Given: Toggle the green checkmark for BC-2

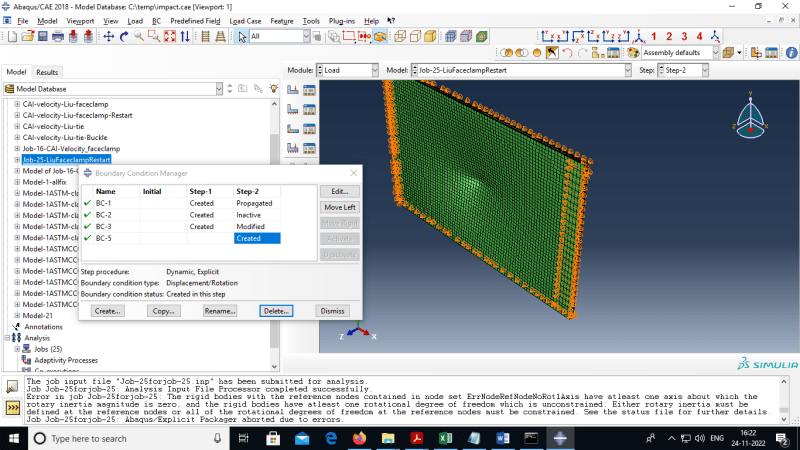Looking at the screenshot, I should point(88,215).
